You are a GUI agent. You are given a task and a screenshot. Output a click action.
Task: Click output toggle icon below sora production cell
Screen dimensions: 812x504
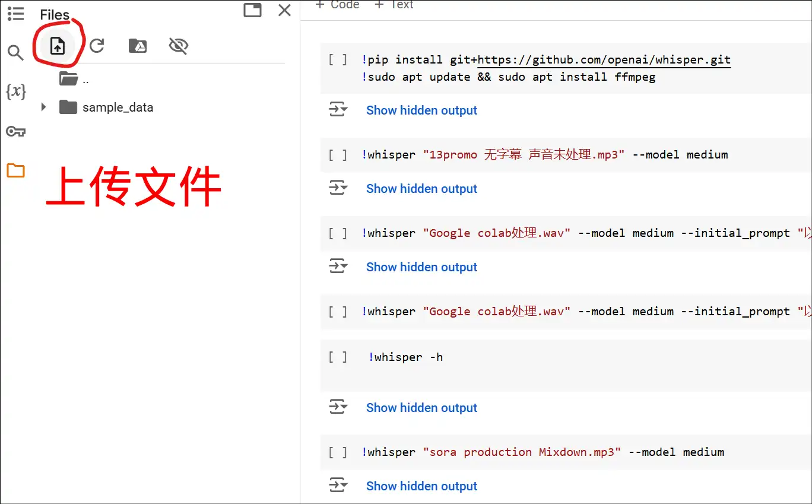[338, 486]
